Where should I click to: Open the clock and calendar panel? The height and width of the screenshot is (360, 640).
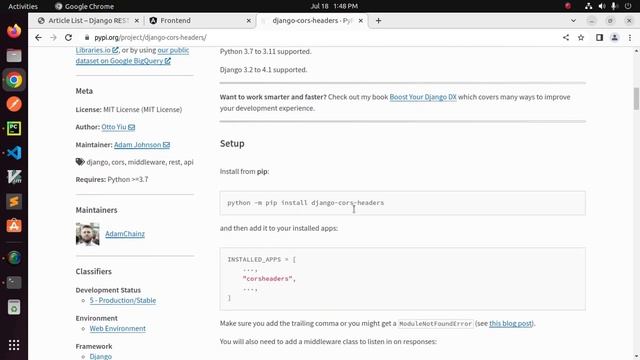tap(334, 6)
